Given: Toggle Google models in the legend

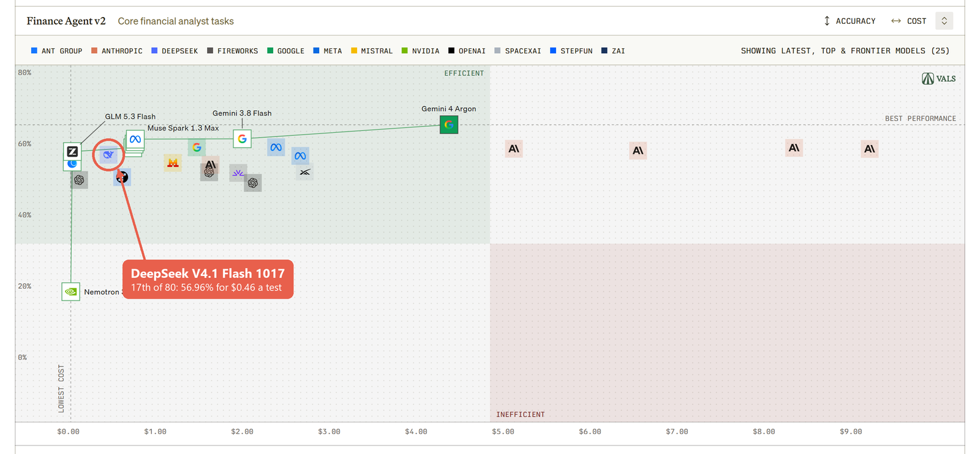Looking at the screenshot, I should pos(285,51).
